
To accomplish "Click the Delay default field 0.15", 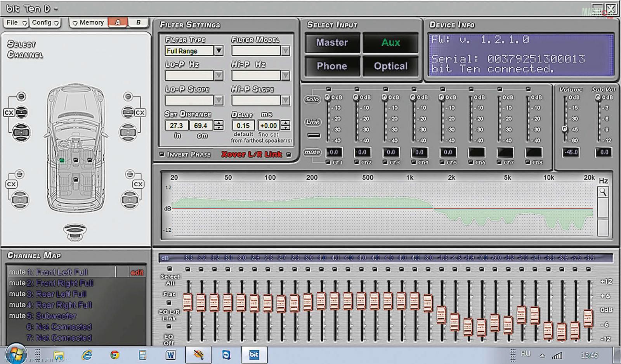I will tap(243, 125).
